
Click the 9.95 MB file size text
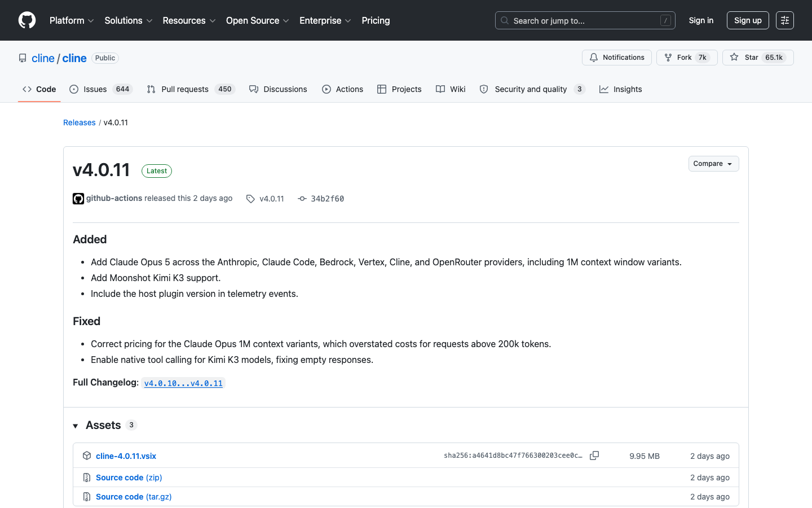tap(645, 456)
